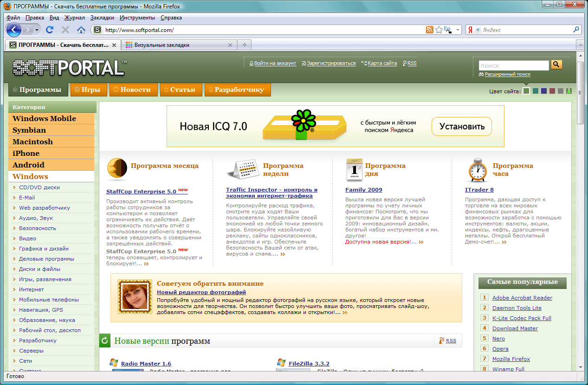588x385 pixels.
Task: Collapse the Windows category
Action: click(x=51, y=176)
